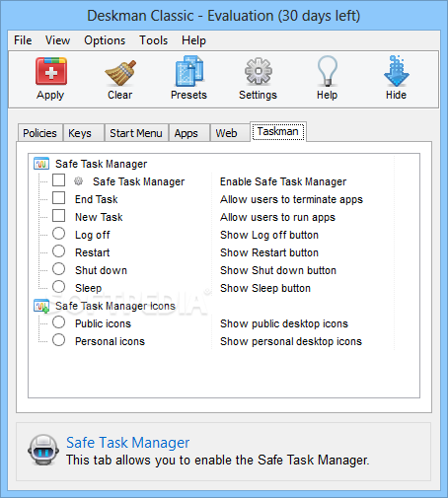This screenshot has height=498, width=448.
Task: Click 'Enable Safe Task Manager' description
Action: coord(283,181)
